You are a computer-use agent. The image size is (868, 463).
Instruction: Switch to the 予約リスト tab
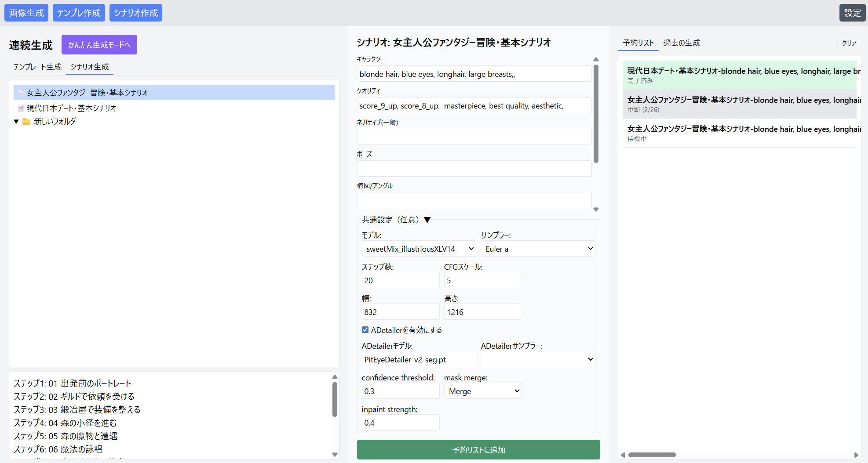[x=638, y=43]
